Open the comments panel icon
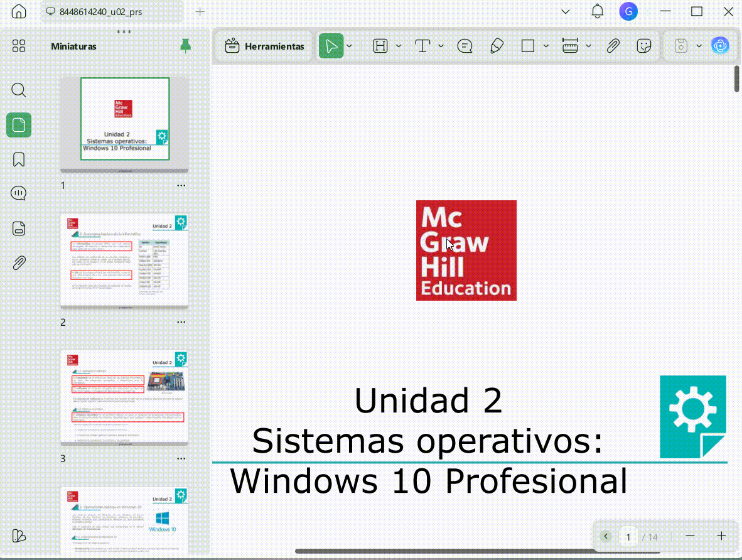The width and height of the screenshot is (742, 560). click(x=19, y=193)
